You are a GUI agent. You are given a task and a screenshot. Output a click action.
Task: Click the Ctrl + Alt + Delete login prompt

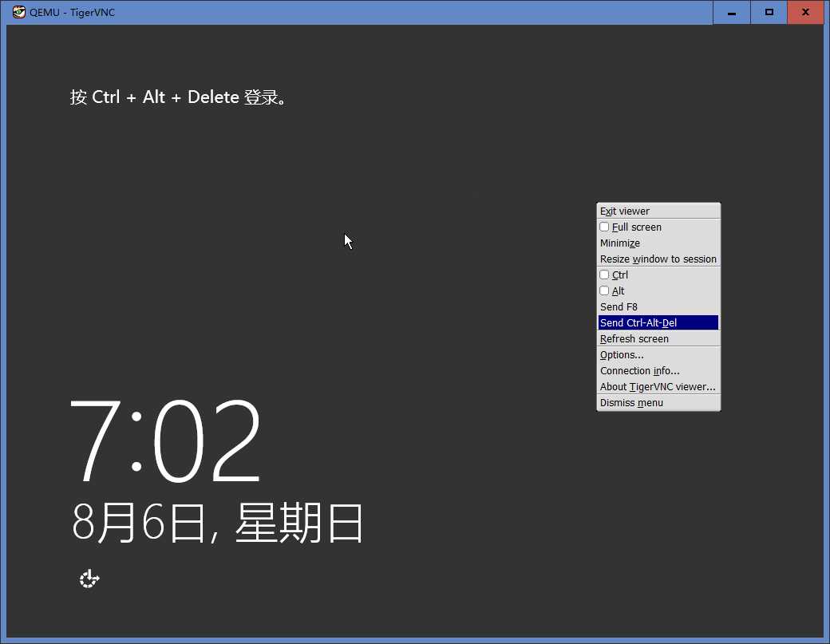(x=179, y=97)
